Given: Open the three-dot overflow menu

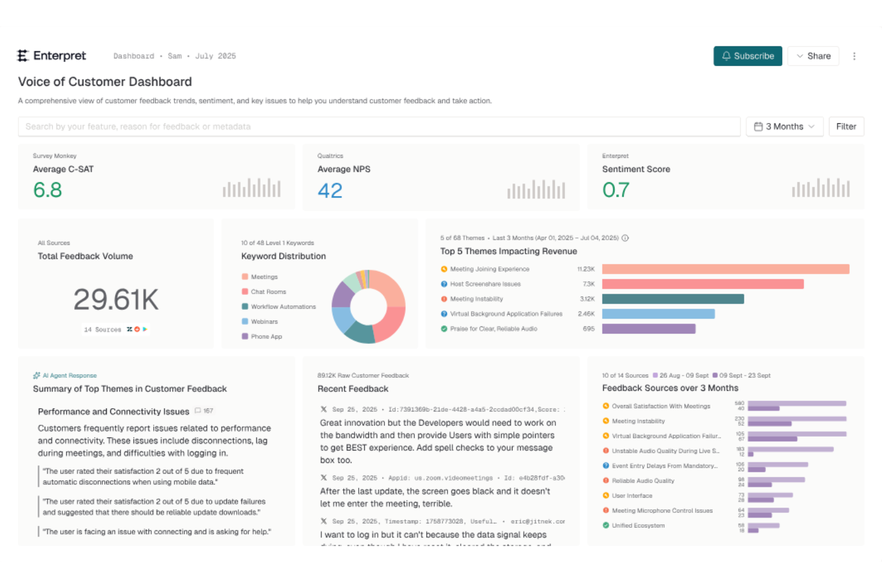Looking at the screenshot, I should pos(855,55).
